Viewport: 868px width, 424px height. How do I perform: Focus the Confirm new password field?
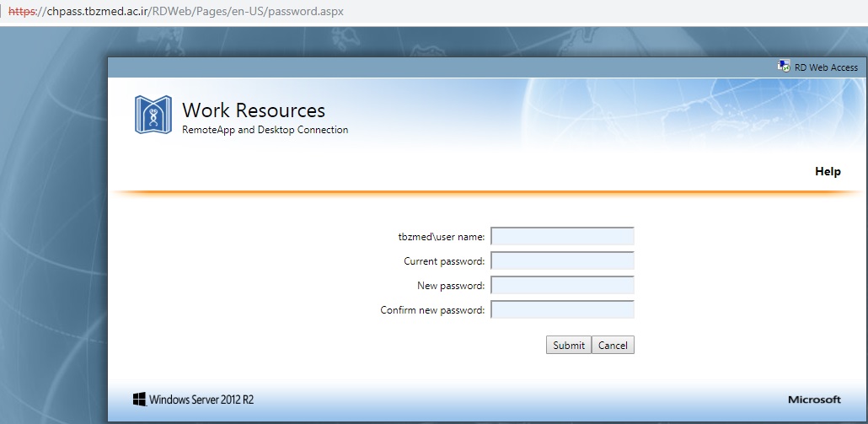562,310
